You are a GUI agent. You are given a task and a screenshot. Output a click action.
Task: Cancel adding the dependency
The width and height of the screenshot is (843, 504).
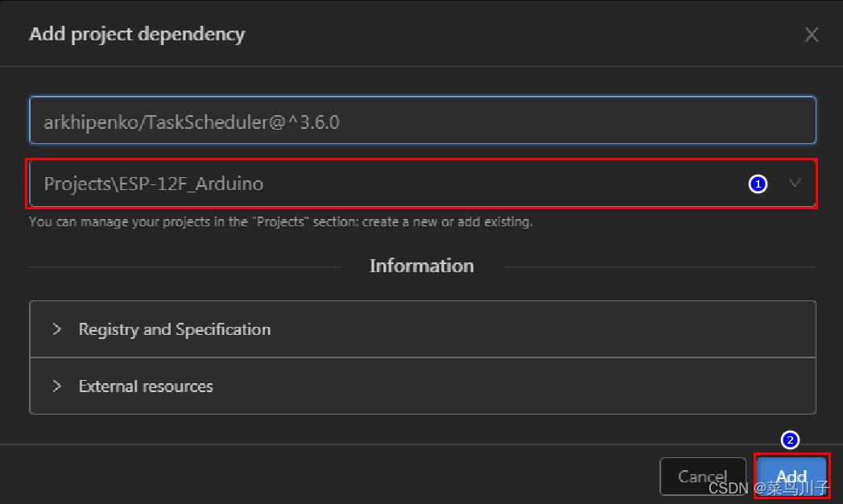pos(702,476)
